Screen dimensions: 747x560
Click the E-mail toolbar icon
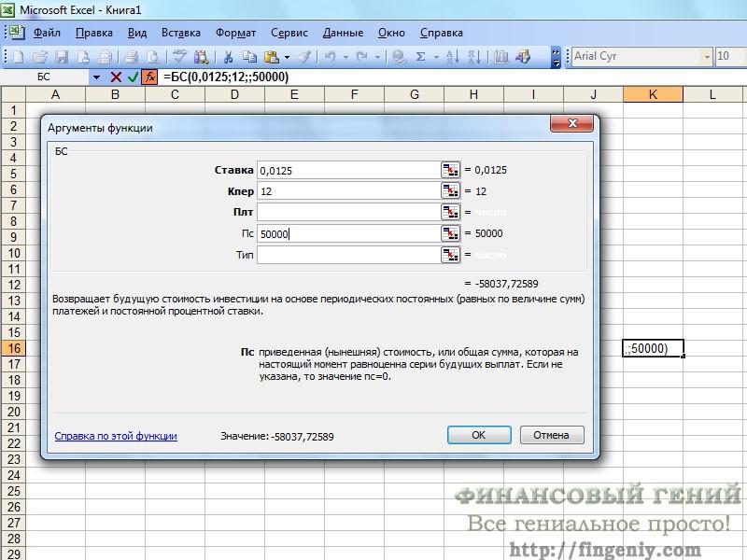click(105, 57)
